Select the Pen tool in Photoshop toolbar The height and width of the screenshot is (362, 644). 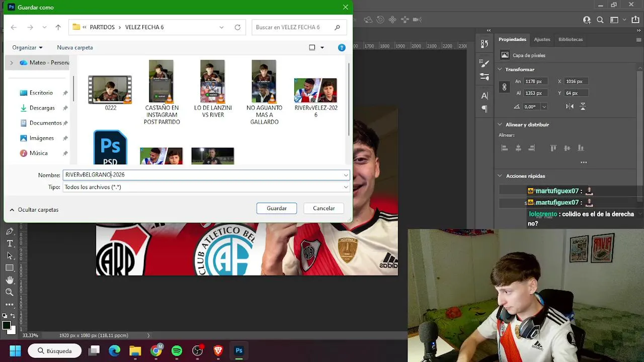(10, 231)
